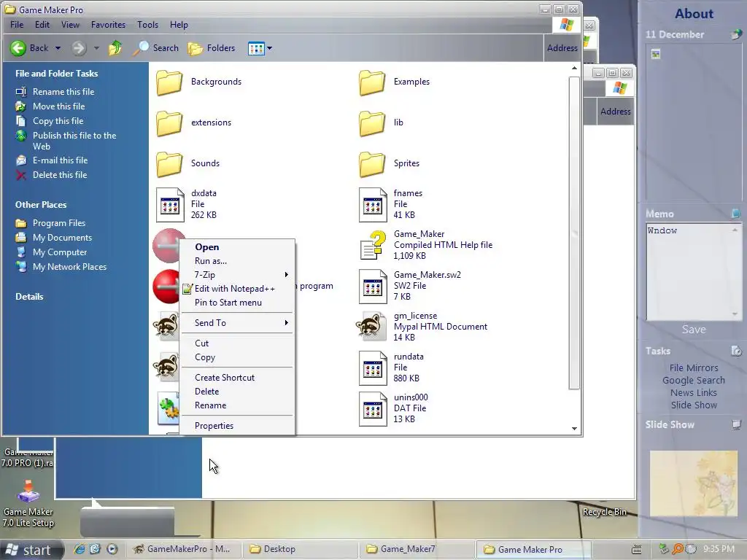Switch to Game_Maker7 taskbar window
The width and height of the screenshot is (747, 560).
tap(417, 549)
